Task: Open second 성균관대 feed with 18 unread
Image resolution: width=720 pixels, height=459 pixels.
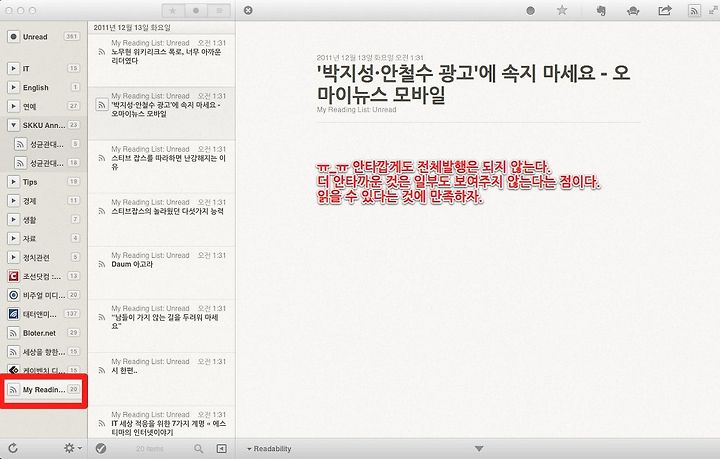Action: (x=46, y=163)
